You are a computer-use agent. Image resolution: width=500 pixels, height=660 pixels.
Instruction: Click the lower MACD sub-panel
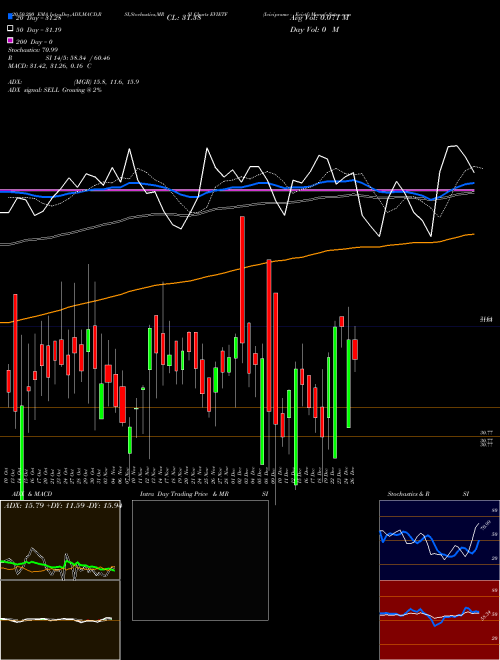[60, 620]
